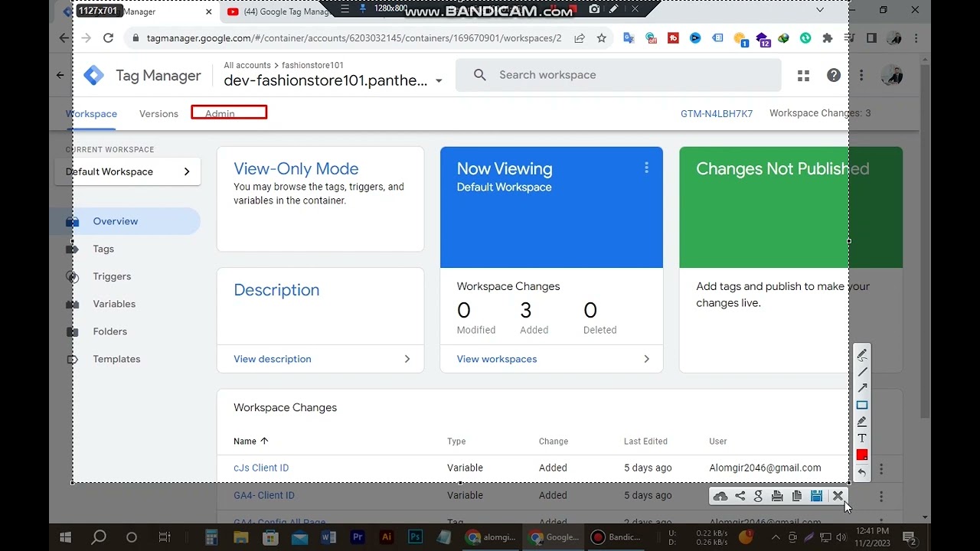This screenshot has width=980, height=551.
Task: Expand the Default Workspace selector
Action: point(128,171)
